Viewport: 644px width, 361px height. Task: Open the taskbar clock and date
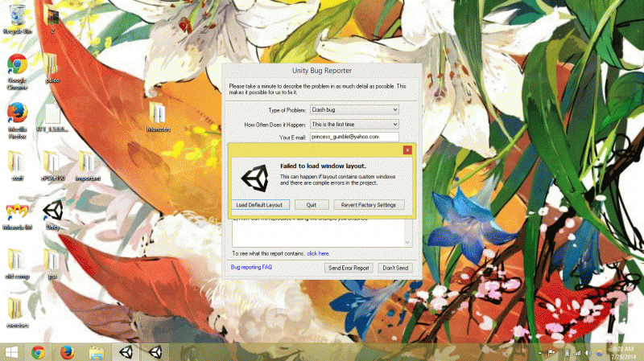pyautogui.click(x=623, y=353)
